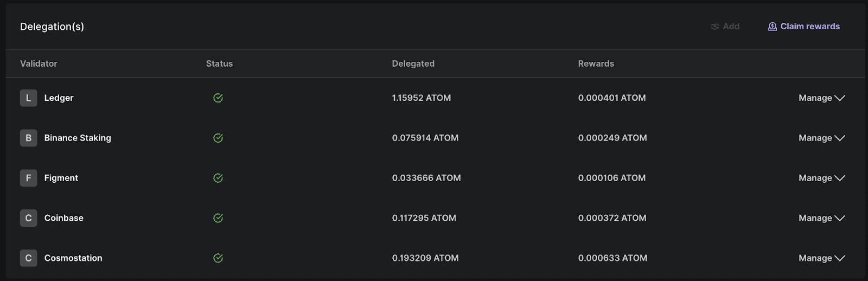Open the Coinbase Manage dropdown
Viewport: 868px width, 281px height.
tap(822, 218)
